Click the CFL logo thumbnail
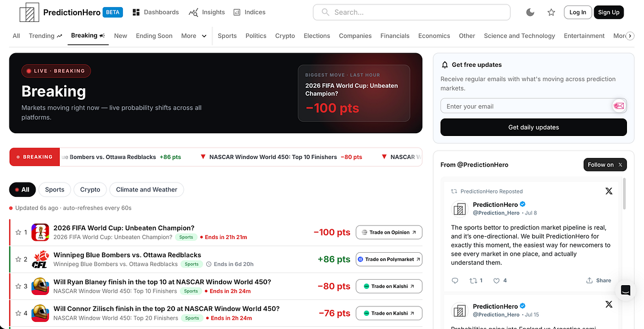This screenshot has width=644, height=329. click(40, 259)
